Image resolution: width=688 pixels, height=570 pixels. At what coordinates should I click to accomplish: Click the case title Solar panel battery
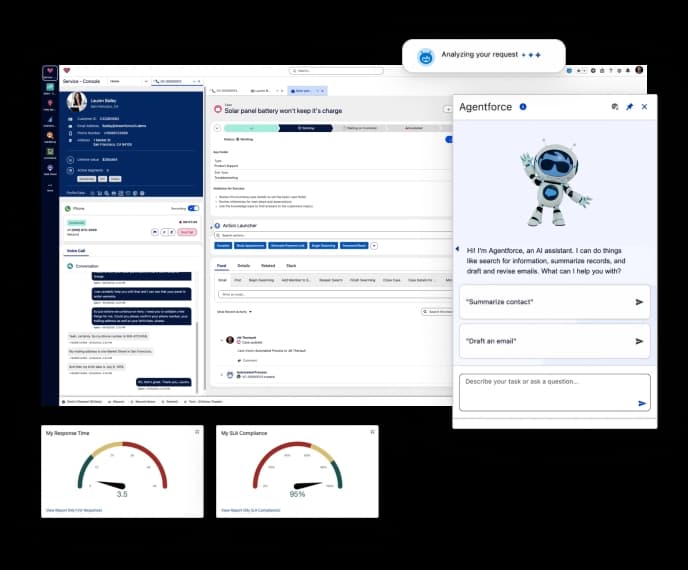pyautogui.click(x=283, y=111)
